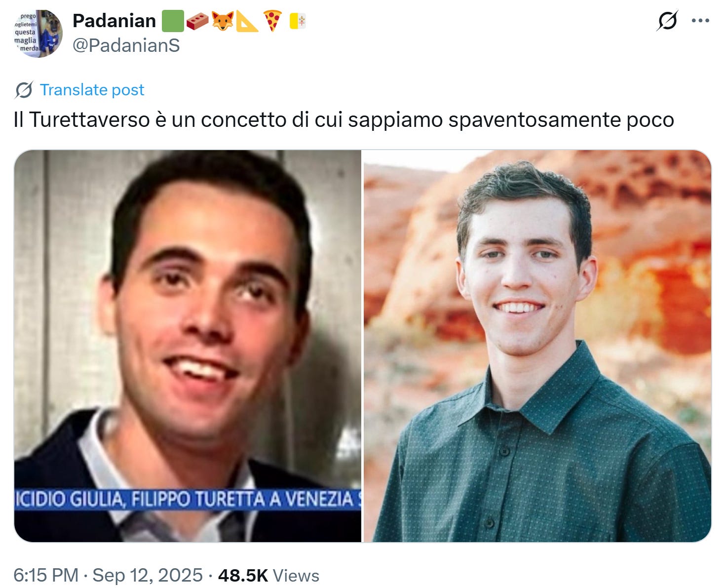
Task: Click the Grok icon at the post's top right
Action: pos(668,21)
